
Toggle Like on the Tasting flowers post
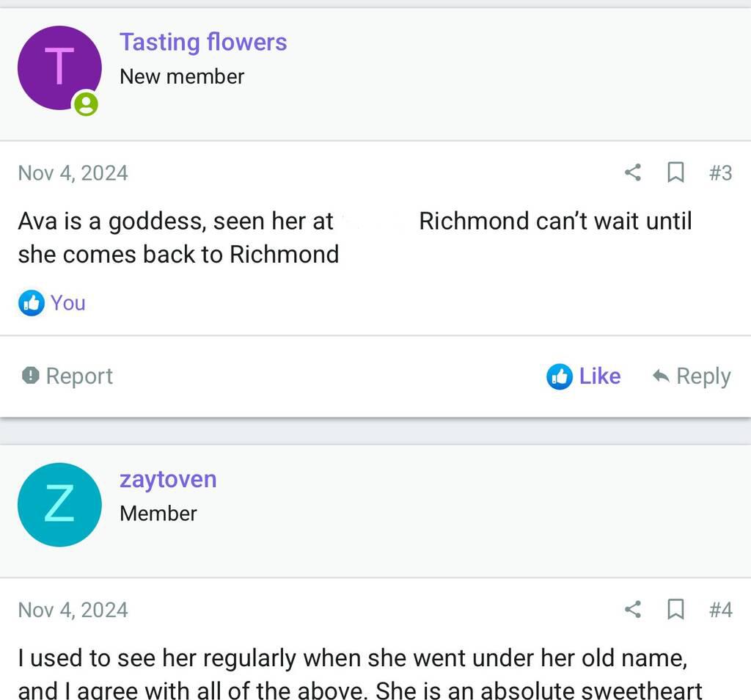(x=585, y=376)
